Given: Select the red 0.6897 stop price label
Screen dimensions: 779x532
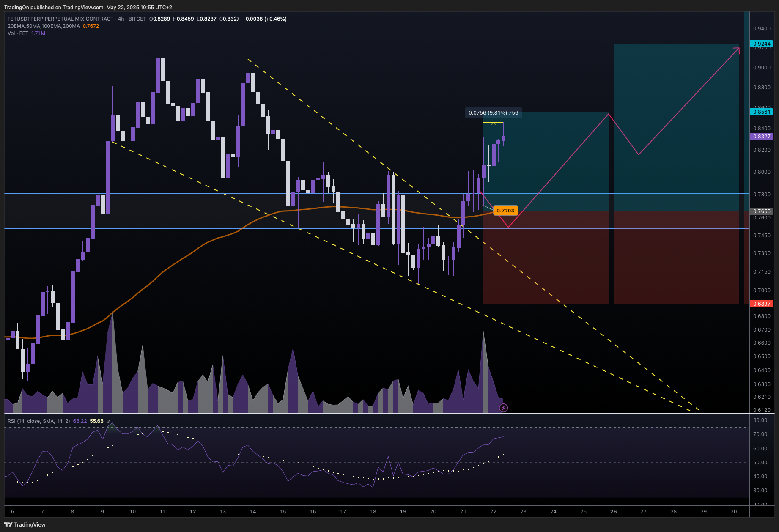Looking at the screenshot, I should click(x=761, y=304).
